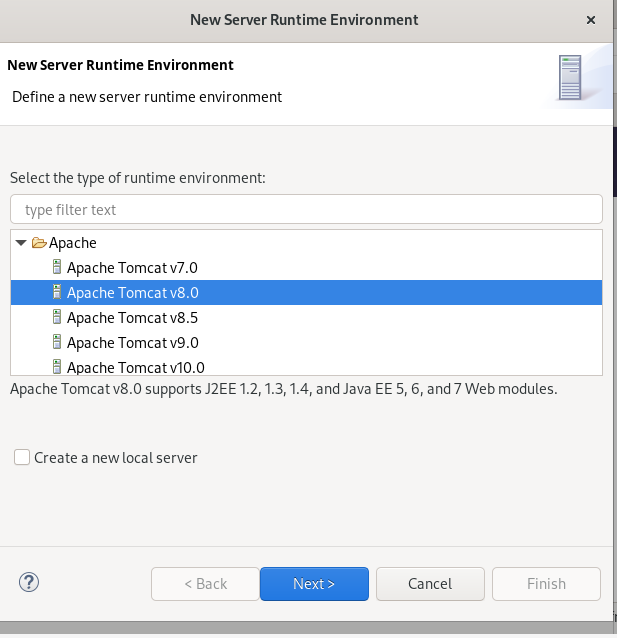Collapse the Apache folder tree node

coord(21,243)
